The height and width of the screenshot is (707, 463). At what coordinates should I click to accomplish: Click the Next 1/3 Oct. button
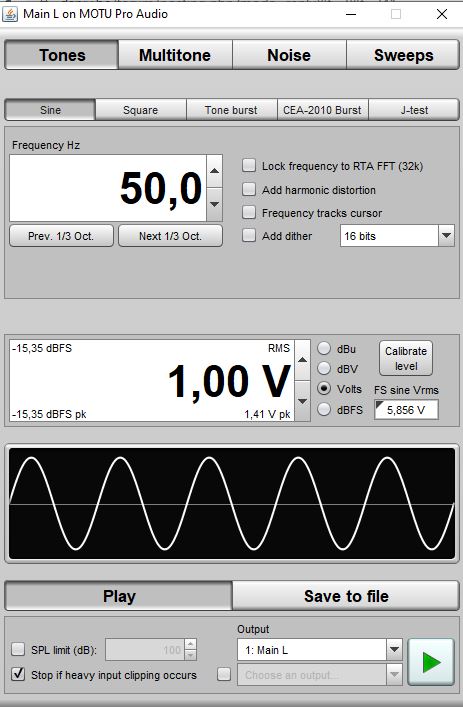170,236
